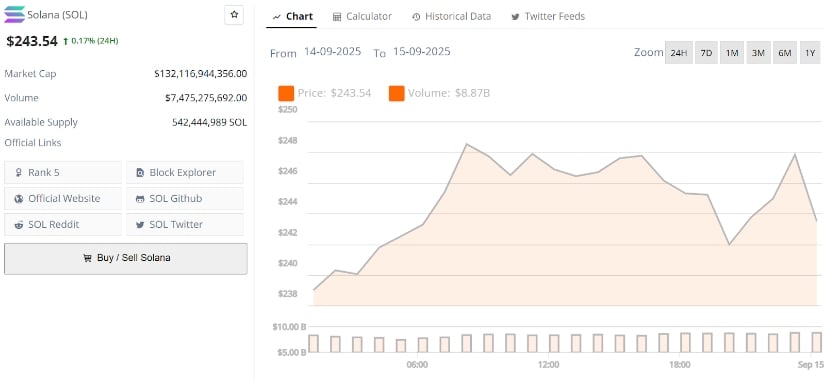Click the 18:00 time axis label
Screen dimensions: 825x380
point(680,364)
